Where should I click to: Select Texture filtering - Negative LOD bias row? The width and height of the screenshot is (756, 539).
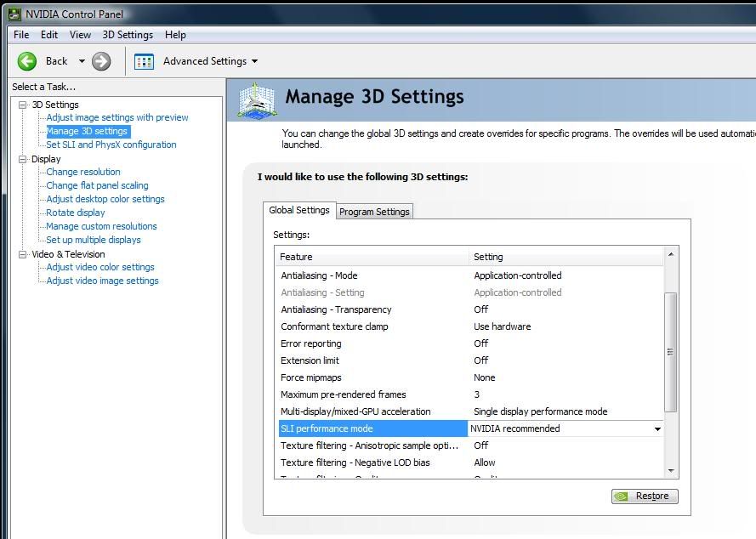(471, 462)
